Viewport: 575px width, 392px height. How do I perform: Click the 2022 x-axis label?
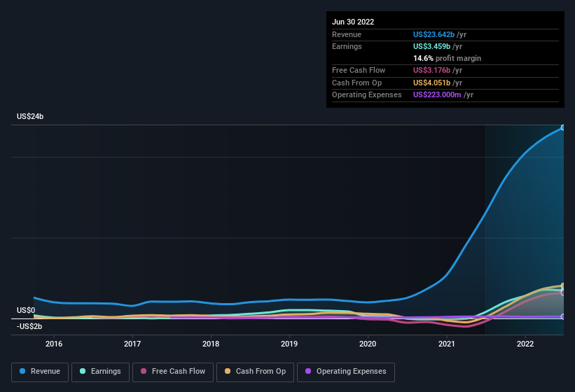[x=525, y=344]
